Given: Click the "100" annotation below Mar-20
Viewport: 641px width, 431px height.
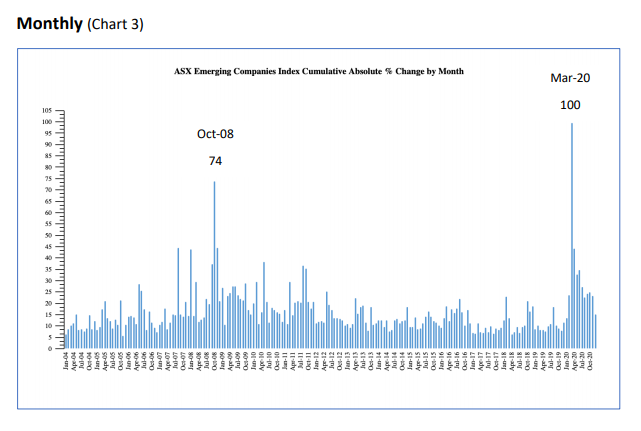Looking at the screenshot, I should coord(570,104).
